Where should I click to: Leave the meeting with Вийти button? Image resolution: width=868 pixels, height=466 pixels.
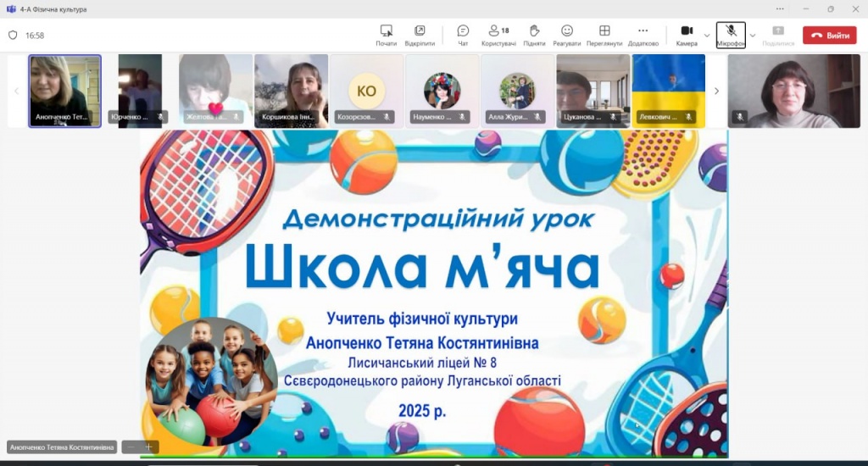click(x=829, y=36)
